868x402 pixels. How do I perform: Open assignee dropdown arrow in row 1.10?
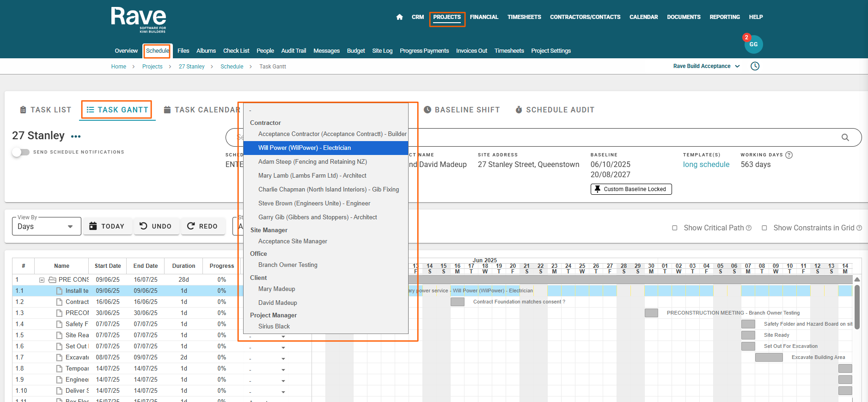[x=283, y=391]
